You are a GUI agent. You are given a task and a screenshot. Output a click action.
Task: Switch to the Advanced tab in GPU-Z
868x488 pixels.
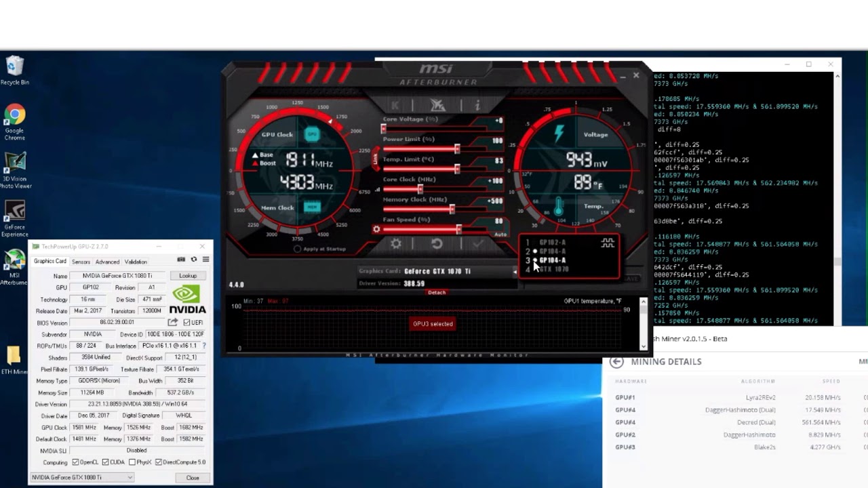107,262
